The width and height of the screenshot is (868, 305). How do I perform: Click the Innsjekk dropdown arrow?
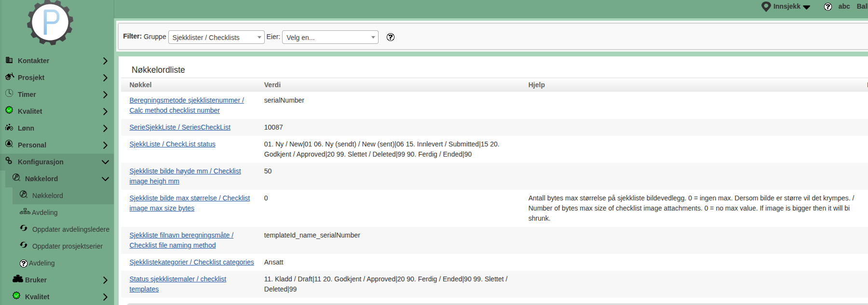pyautogui.click(x=806, y=7)
